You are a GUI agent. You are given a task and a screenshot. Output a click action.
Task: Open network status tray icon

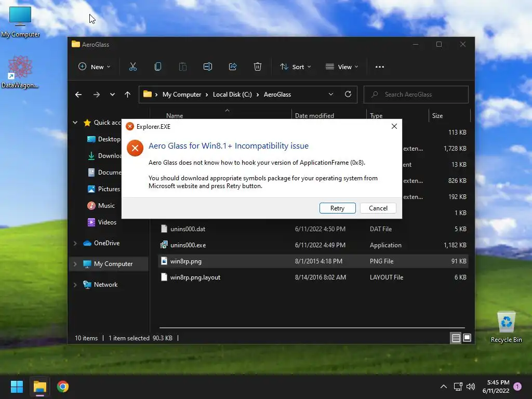[458, 387]
